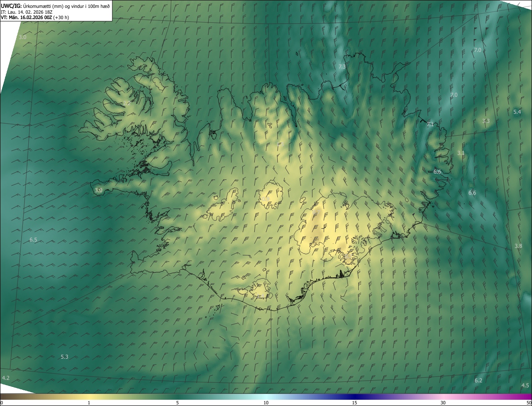This screenshot has height=406, width=532.
Task: Click the 5.4 value on the map
Action: pos(517,112)
